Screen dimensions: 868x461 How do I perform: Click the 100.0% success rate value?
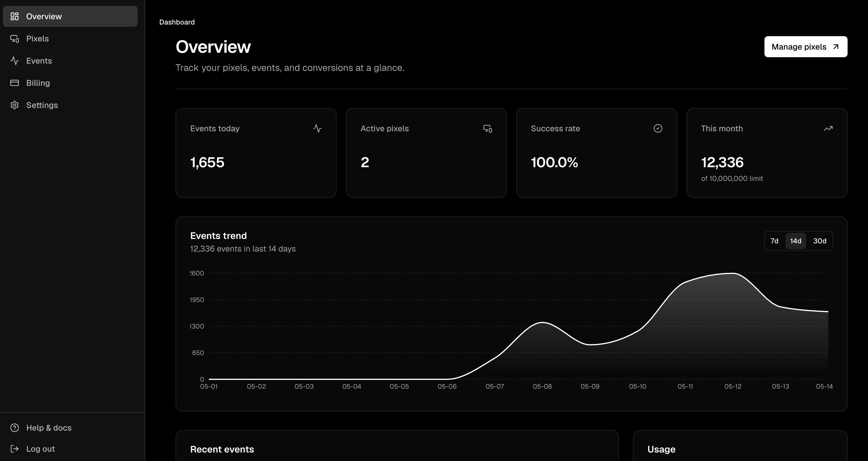point(554,162)
